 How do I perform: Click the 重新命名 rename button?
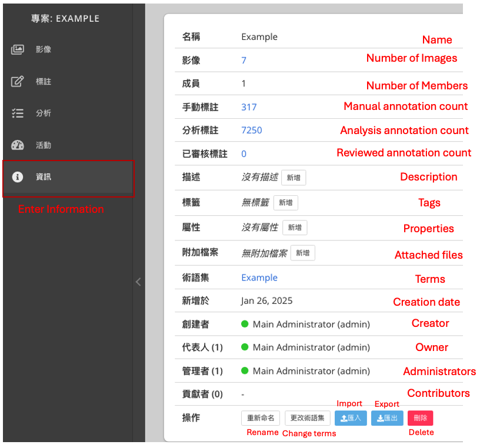click(261, 418)
